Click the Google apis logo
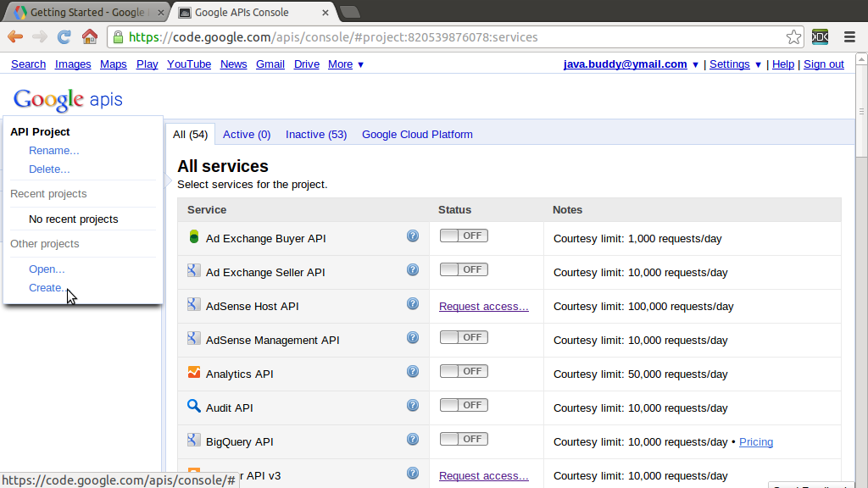The width and height of the screenshot is (868, 488). coord(68,100)
